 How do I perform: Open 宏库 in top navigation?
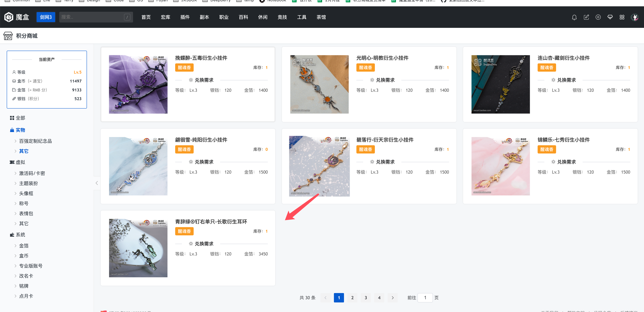tap(165, 17)
